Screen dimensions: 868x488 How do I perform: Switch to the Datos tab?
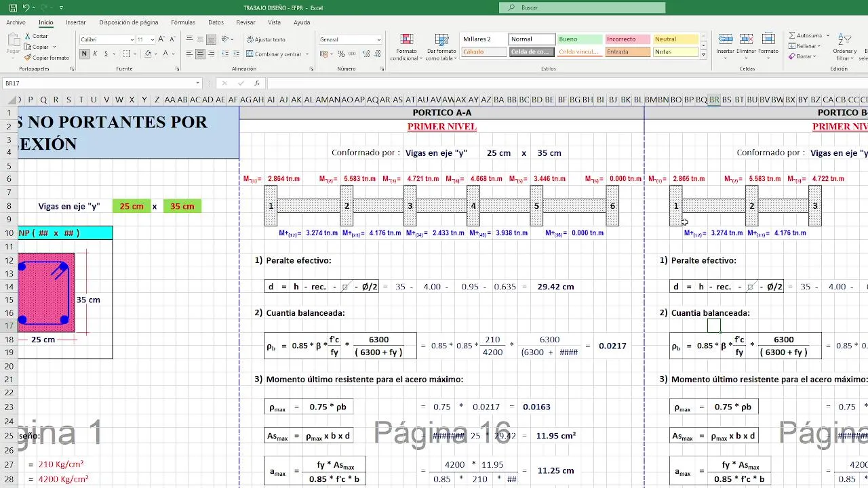tap(216, 22)
